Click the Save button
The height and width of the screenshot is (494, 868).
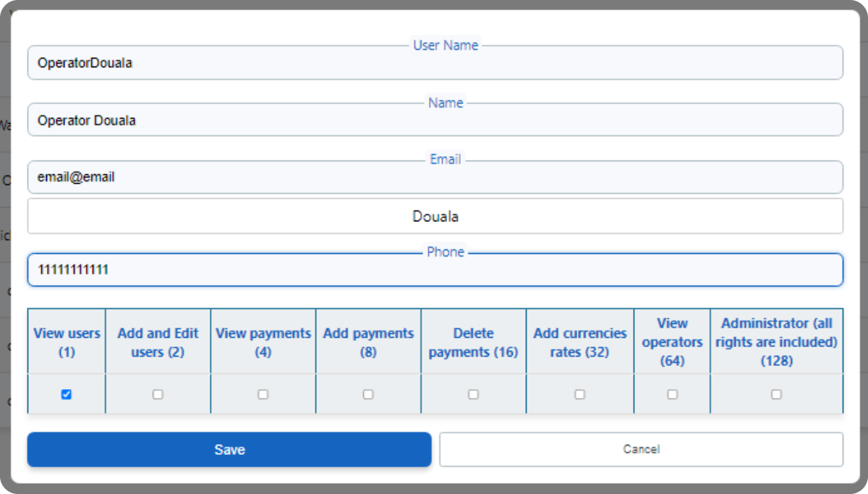coord(229,449)
